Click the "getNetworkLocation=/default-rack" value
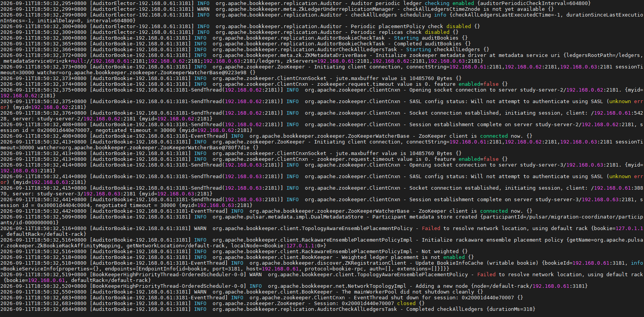This screenshot has width=644, height=317. pos(176,246)
